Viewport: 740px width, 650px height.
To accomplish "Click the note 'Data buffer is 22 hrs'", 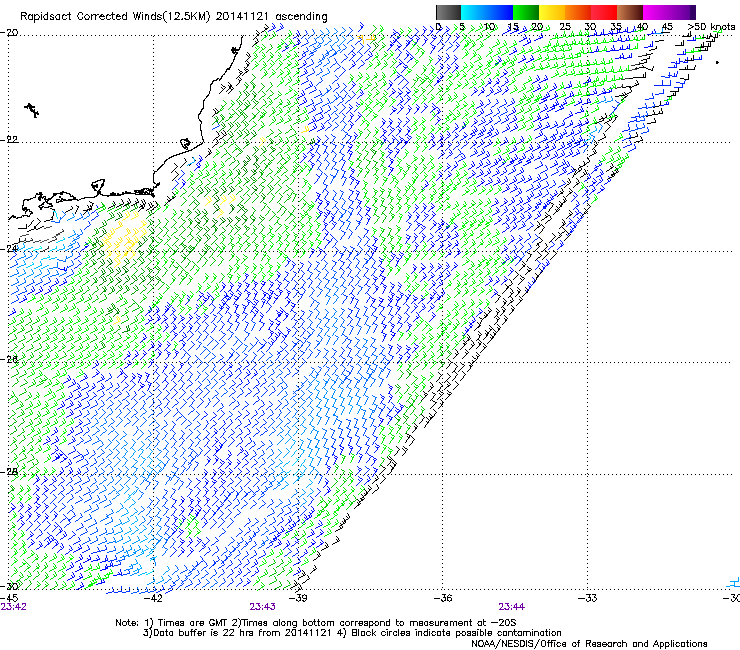I will [207, 633].
